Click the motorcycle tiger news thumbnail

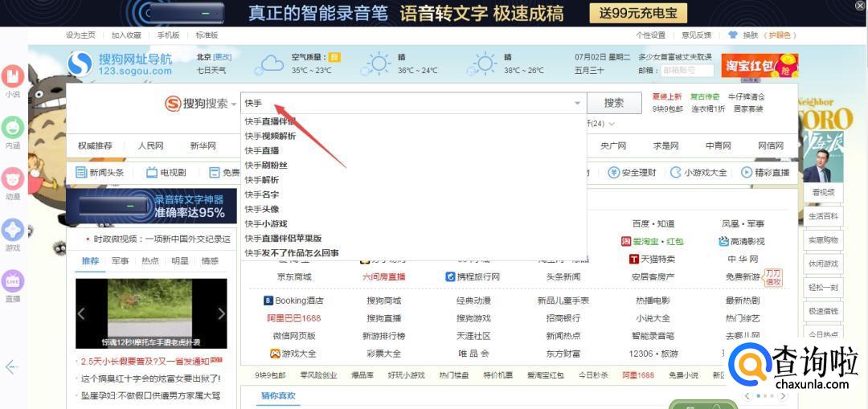tap(151, 313)
